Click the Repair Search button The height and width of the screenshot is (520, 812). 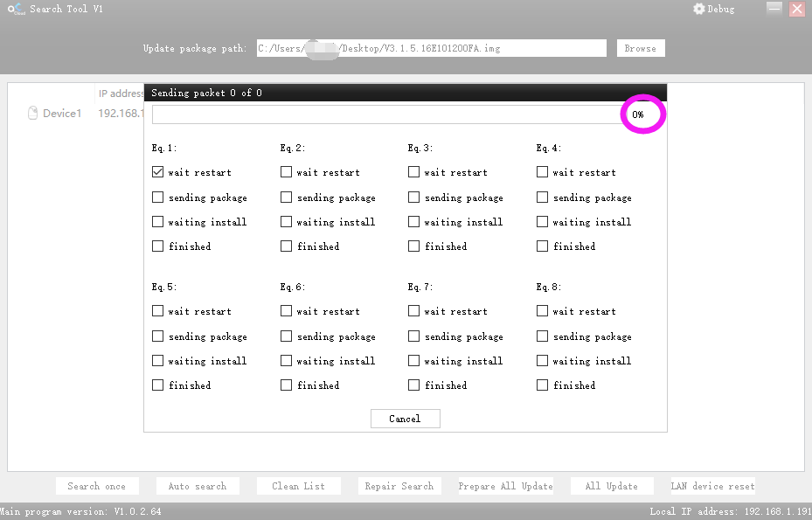tap(399, 486)
